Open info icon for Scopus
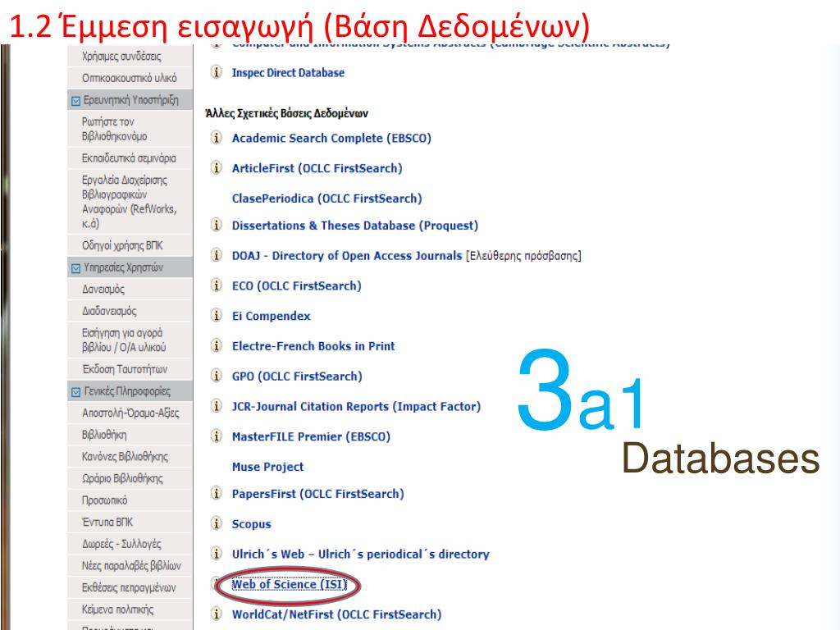Screen dimensions: 840x630 (x=216, y=523)
